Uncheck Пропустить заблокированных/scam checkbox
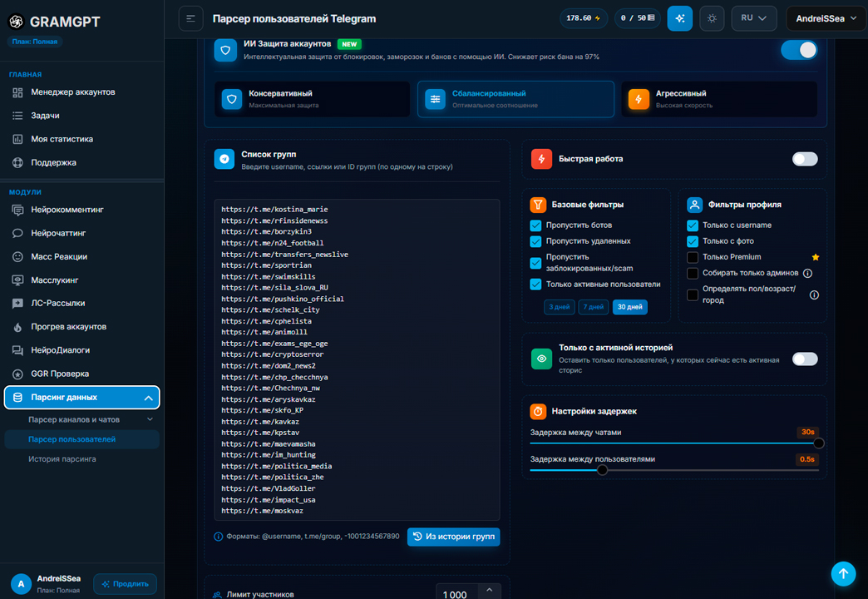Screen dimensions: 868x599 click(x=535, y=263)
